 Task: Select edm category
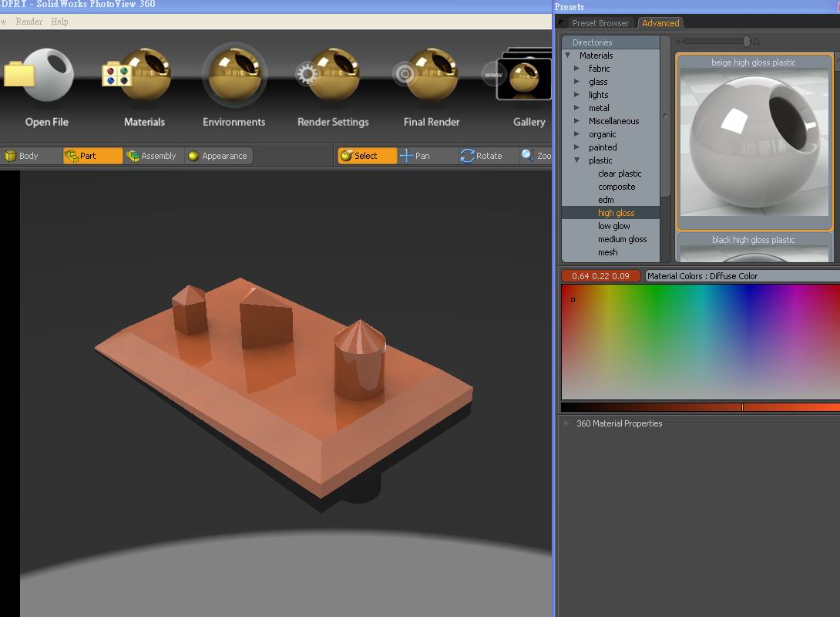tap(606, 200)
